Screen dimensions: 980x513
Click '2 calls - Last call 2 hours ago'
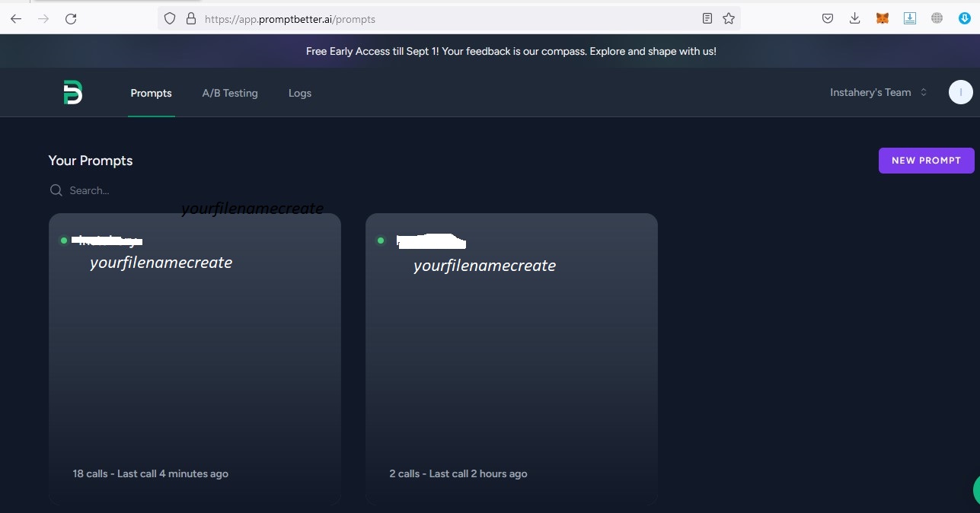click(x=458, y=473)
